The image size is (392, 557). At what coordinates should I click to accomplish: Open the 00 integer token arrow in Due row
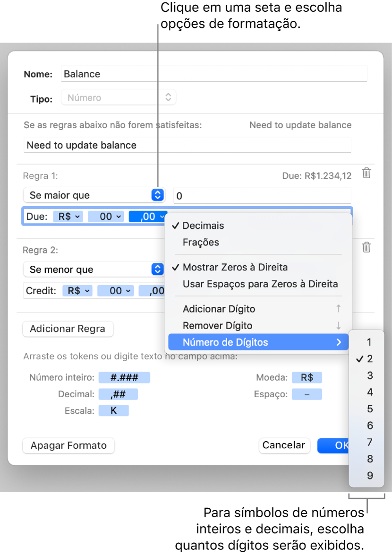point(119,217)
